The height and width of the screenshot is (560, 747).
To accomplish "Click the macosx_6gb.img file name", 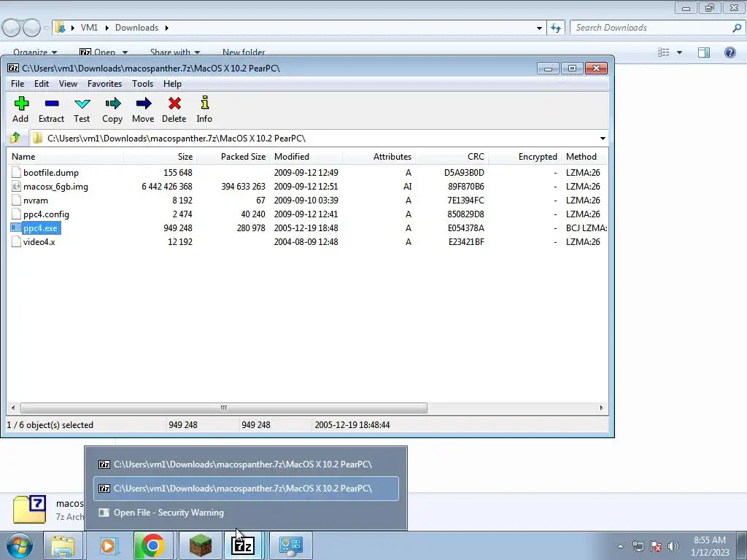I will [x=55, y=187].
